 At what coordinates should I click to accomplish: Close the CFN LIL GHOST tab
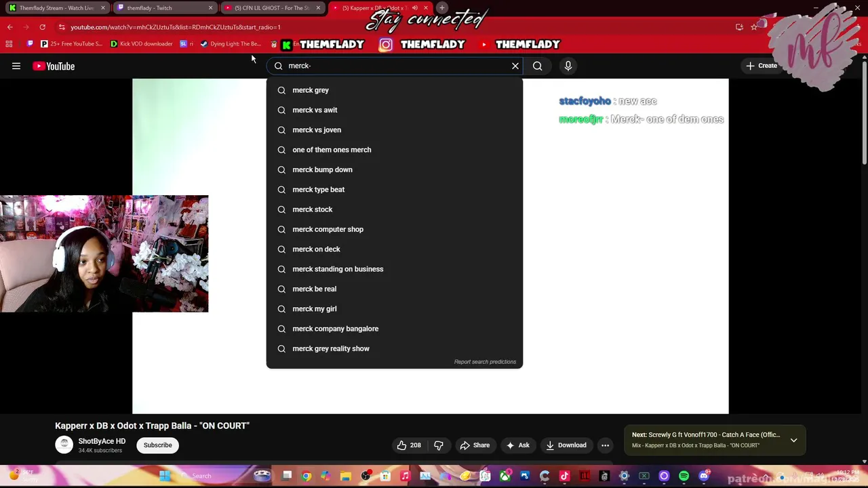coord(318,8)
